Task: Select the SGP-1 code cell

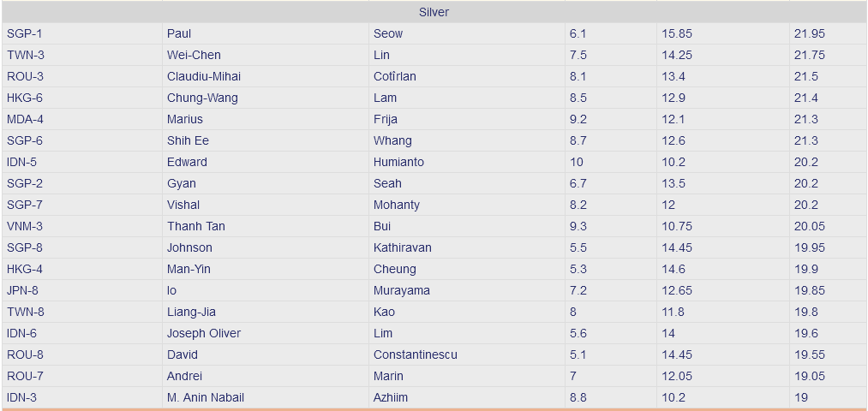Action: pos(82,33)
